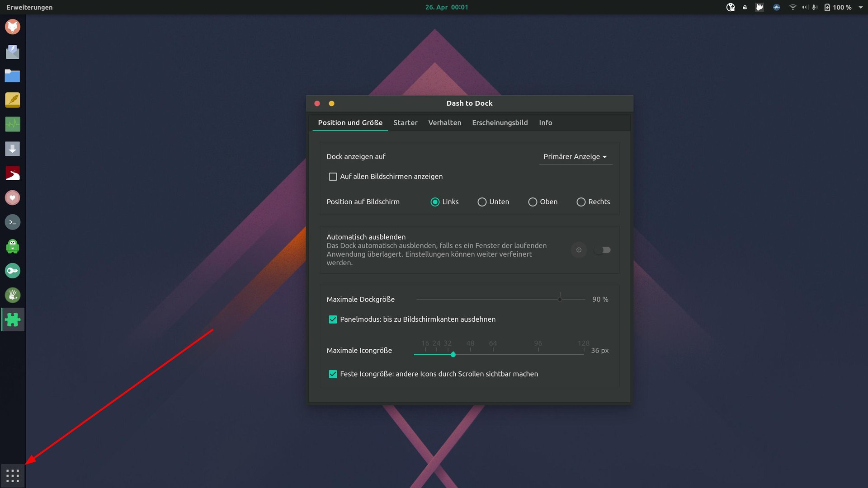Open auto-hide gear settings button
Viewport: 868px width, 488px height.
pos(579,250)
